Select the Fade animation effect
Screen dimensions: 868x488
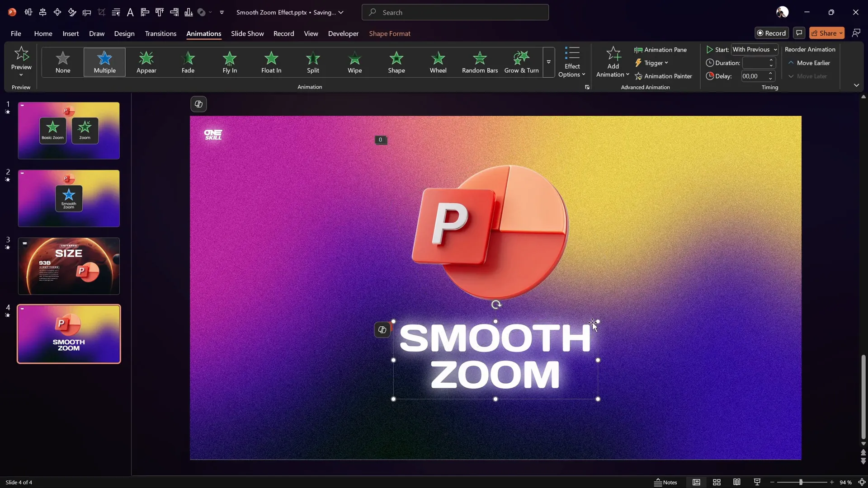pos(188,62)
